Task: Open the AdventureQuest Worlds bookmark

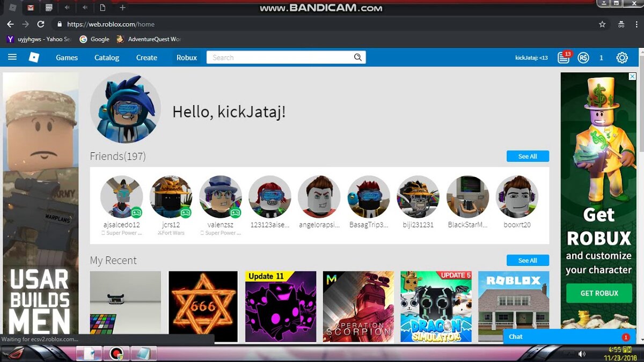Action: pyautogui.click(x=149, y=39)
